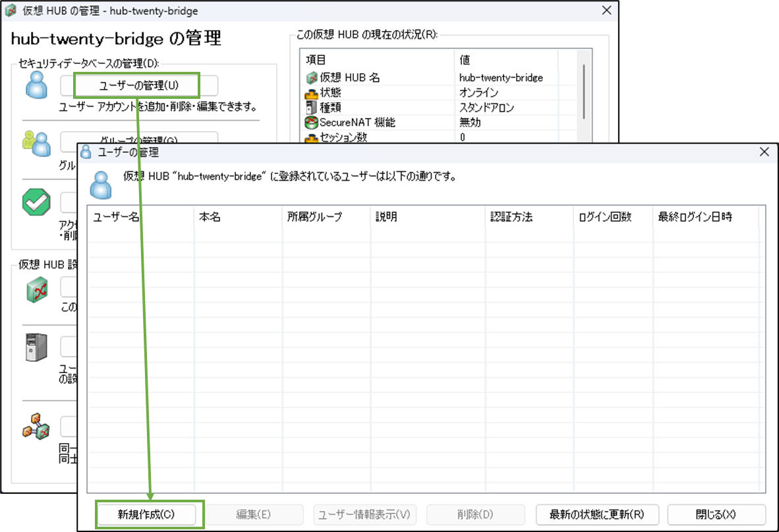The height and width of the screenshot is (532, 779).
Task: Click the two-person group management icon
Action: click(38, 145)
